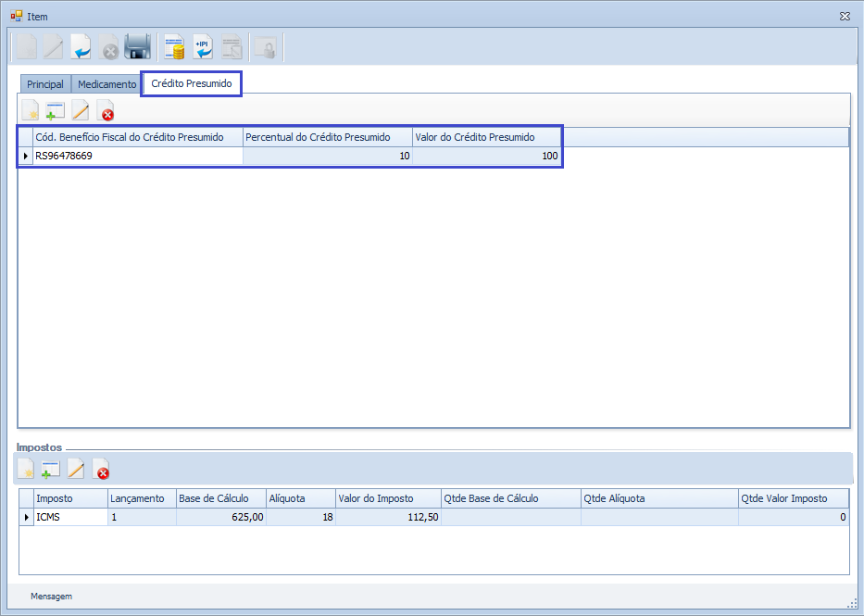Viewport: 864px width, 616px height.
Task: Select the Crédito Presumido tab
Action: pos(191,83)
